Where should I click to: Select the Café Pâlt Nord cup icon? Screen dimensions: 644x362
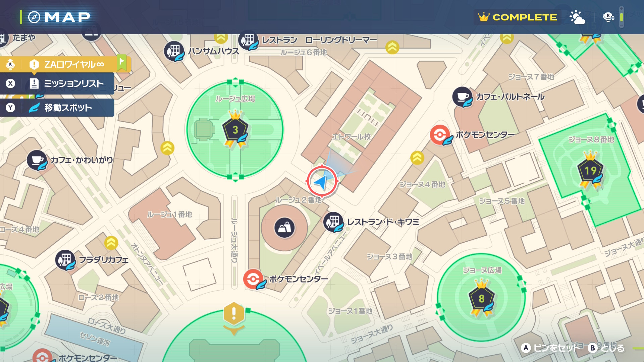coord(462,97)
